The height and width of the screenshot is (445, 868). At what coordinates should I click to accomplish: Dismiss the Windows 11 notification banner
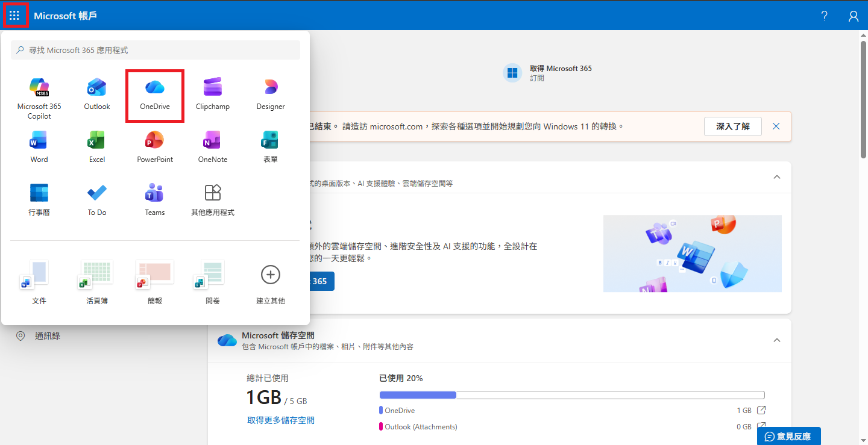coord(776,126)
